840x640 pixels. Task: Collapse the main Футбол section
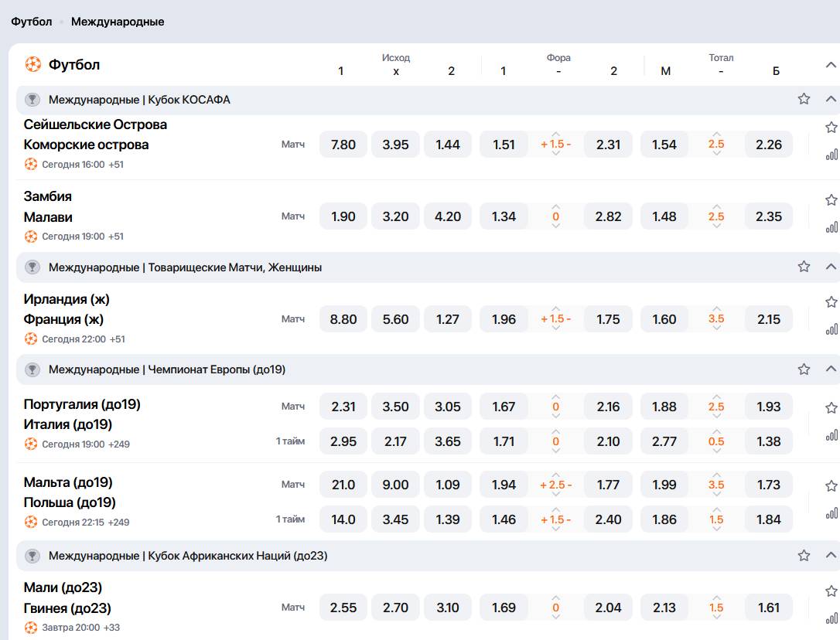click(x=831, y=65)
